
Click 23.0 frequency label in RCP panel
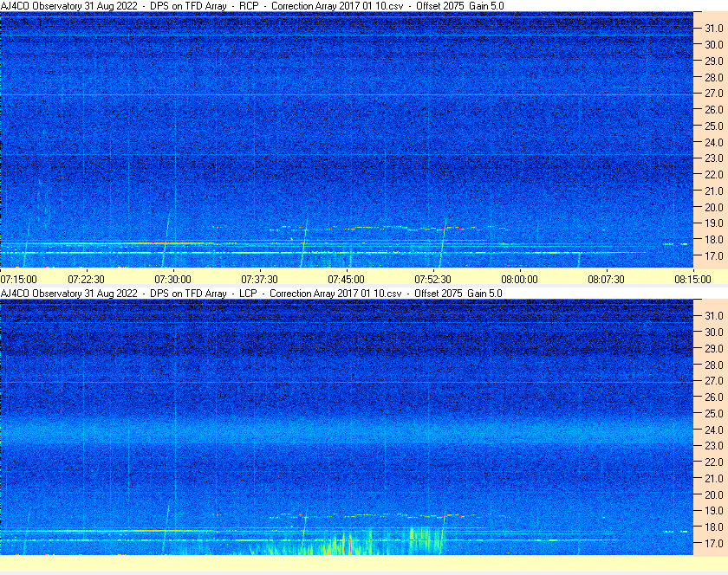(x=714, y=158)
